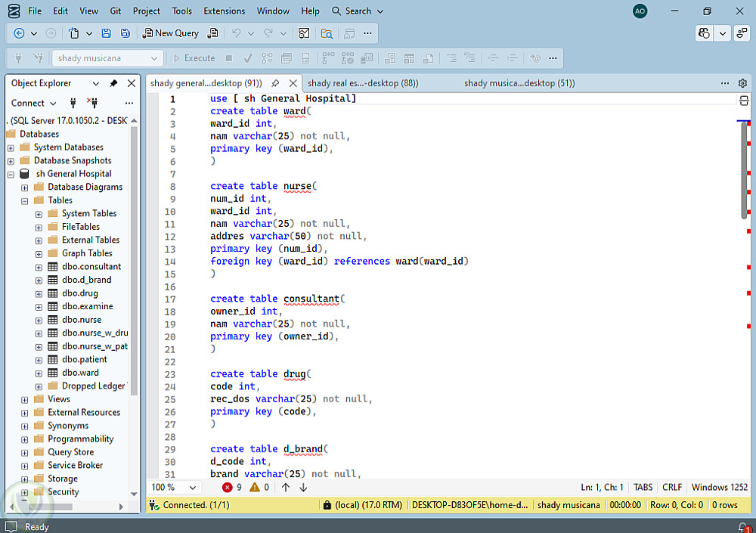The width and height of the screenshot is (756, 533).
Task: Toggle pin on shady general tab
Action: pos(275,83)
